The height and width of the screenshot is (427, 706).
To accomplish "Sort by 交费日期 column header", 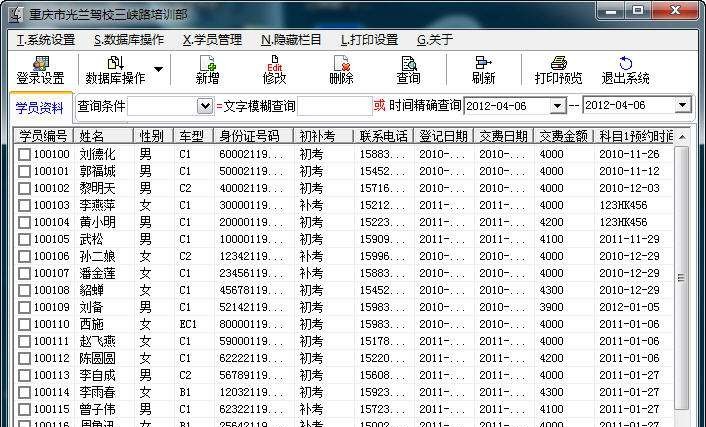I will point(503,136).
